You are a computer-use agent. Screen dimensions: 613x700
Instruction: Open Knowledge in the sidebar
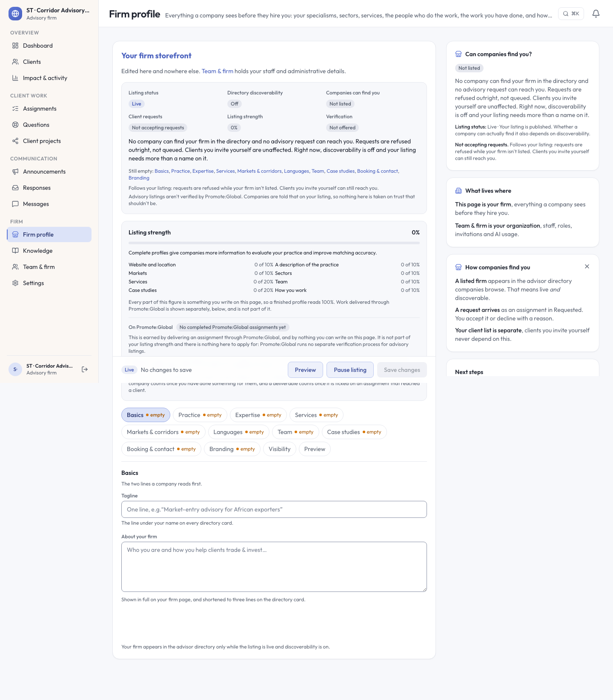[49, 251]
